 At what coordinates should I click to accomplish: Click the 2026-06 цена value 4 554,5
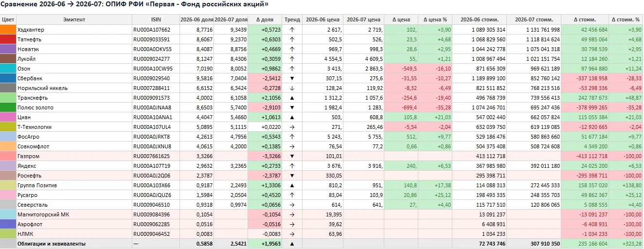[332, 59]
